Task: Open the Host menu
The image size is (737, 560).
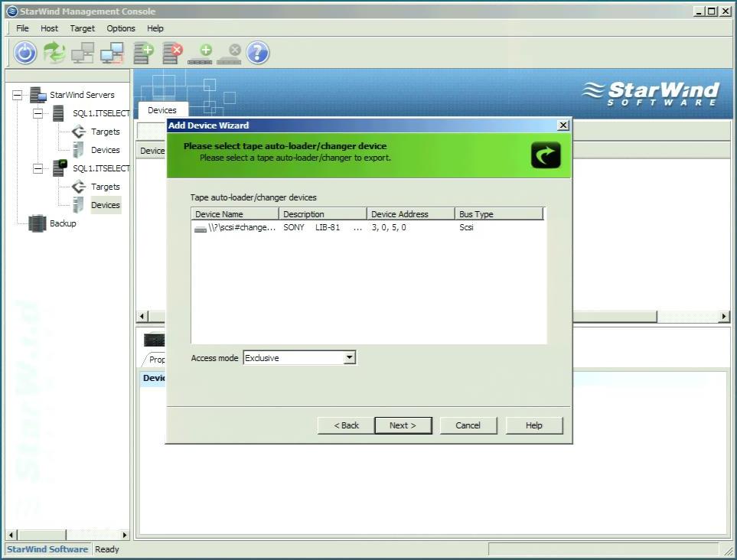Action: coord(49,28)
